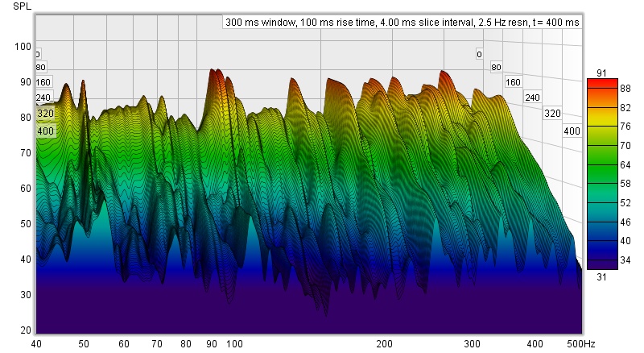This screenshot has height=353, width=644.
Task: Click the 60 Hz frequency axis label
Action: [x=124, y=344]
